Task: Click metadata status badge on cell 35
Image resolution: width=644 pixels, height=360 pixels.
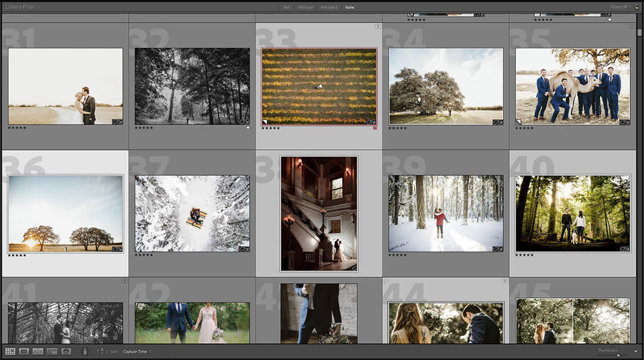Action: pyautogui.click(x=631, y=26)
